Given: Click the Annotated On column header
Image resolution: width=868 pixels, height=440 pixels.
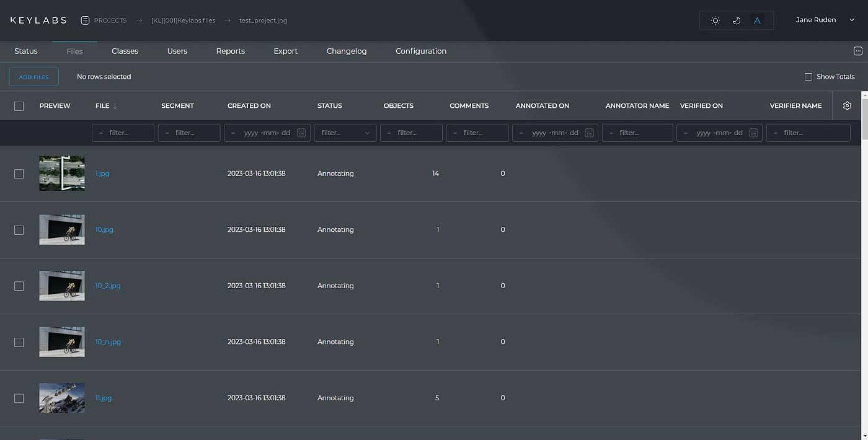Looking at the screenshot, I should coord(542,106).
